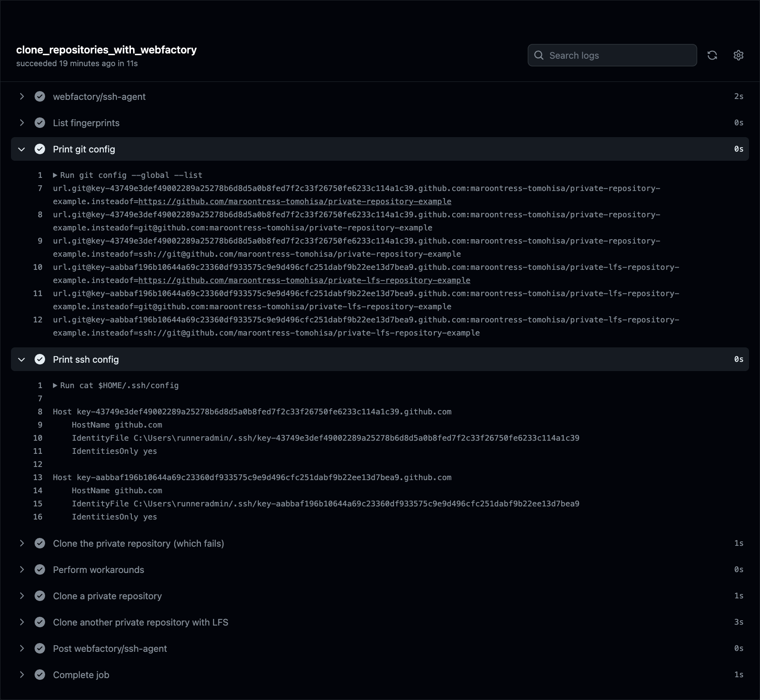Expand the Perform workarounds step chevron
Image resolution: width=760 pixels, height=700 pixels.
[21, 569]
